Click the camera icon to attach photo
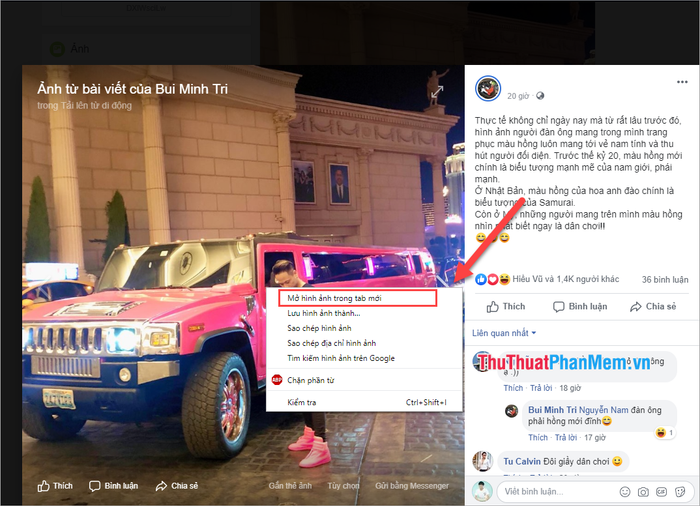The image size is (700, 506). click(643, 492)
